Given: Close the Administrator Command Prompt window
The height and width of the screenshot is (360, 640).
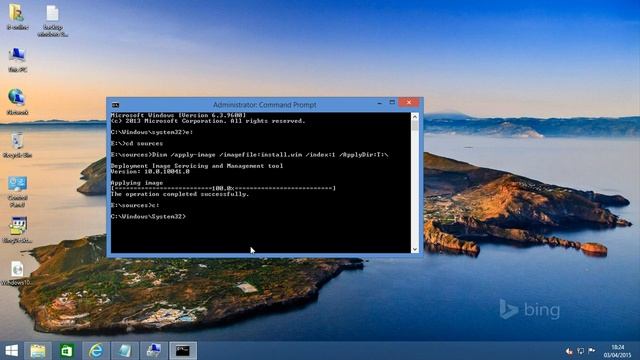Looking at the screenshot, I should 409,102.
